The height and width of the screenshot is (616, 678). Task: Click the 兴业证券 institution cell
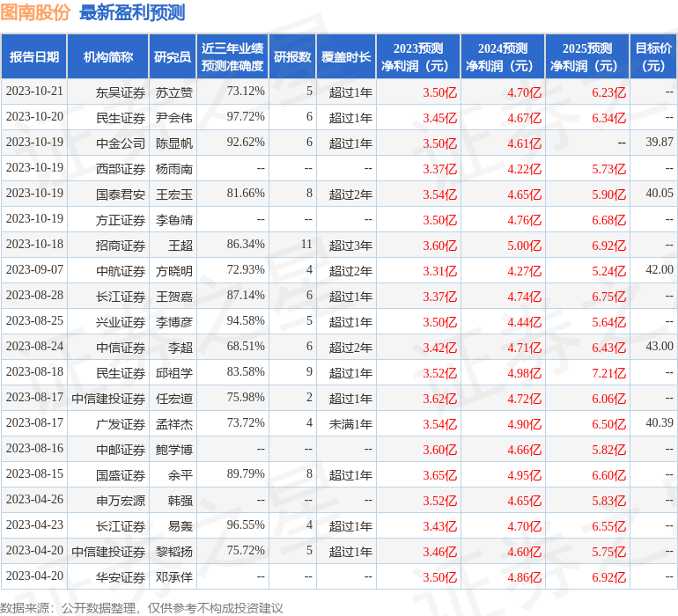(x=121, y=322)
